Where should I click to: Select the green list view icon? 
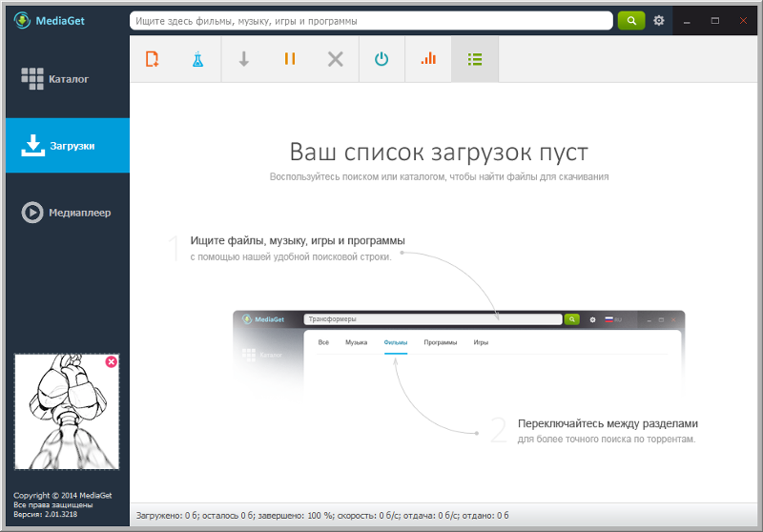coord(475,59)
